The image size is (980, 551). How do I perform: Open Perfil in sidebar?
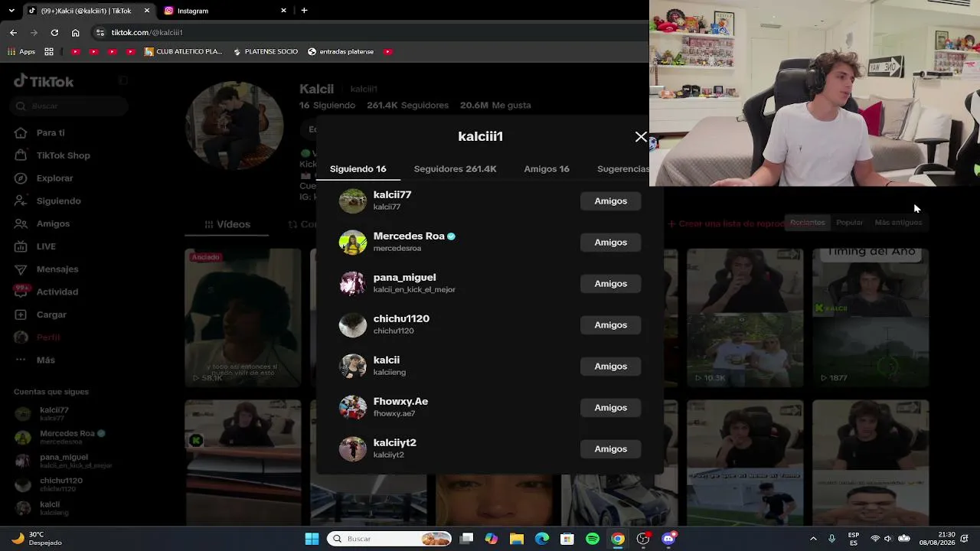click(47, 337)
